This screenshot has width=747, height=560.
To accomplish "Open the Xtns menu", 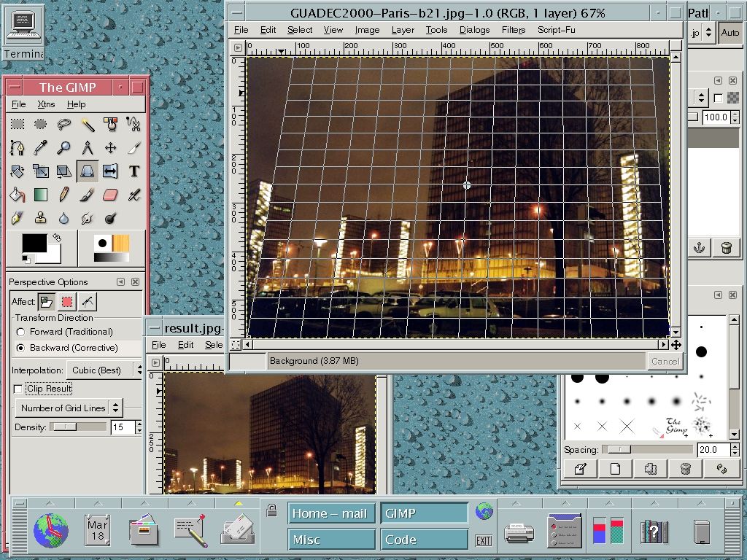I will click(x=46, y=104).
